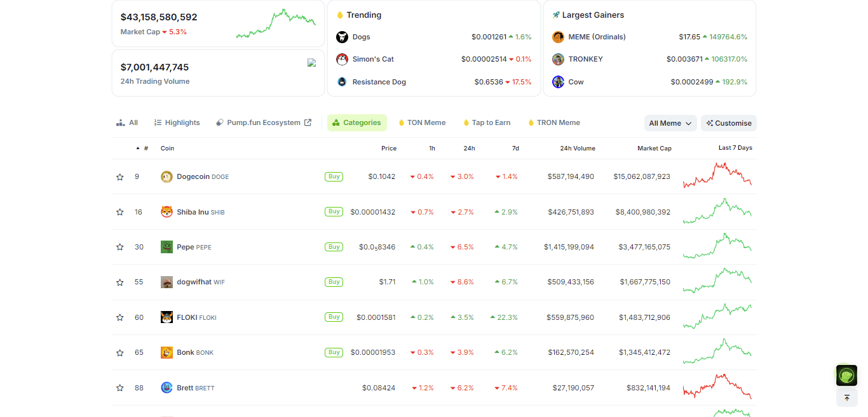868x417 pixels.
Task: Sort by the Price column header
Action: [x=389, y=149]
